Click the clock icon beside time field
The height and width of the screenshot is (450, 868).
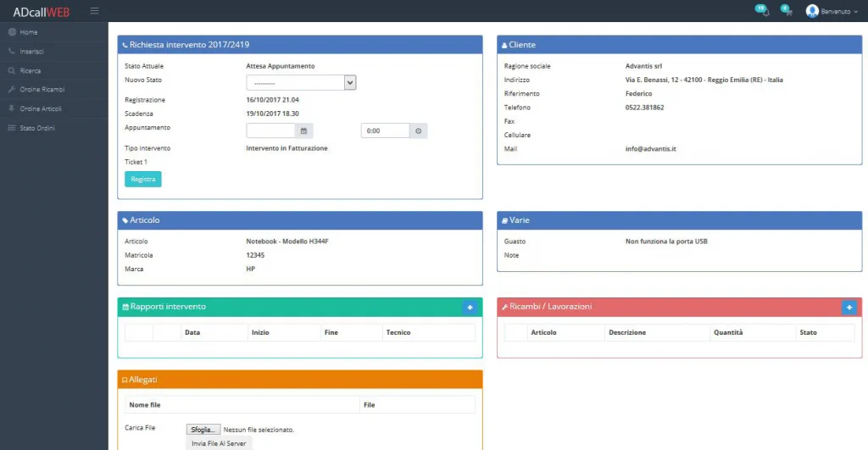[419, 131]
